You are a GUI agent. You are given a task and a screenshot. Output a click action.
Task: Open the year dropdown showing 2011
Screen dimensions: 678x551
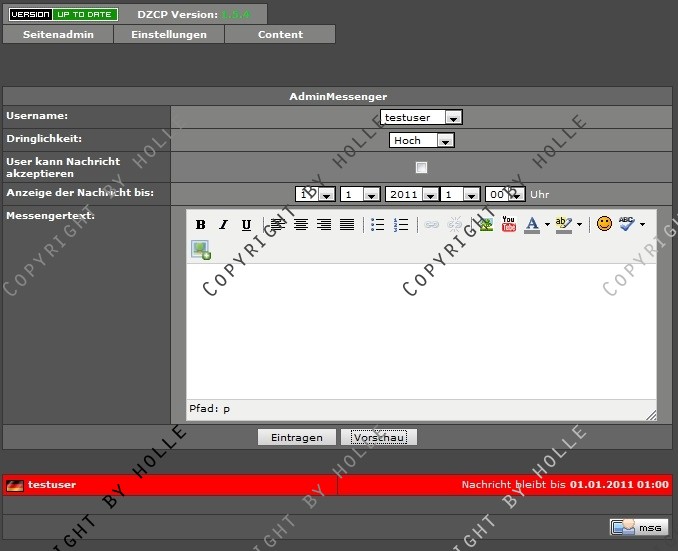pyautogui.click(x=411, y=194)
